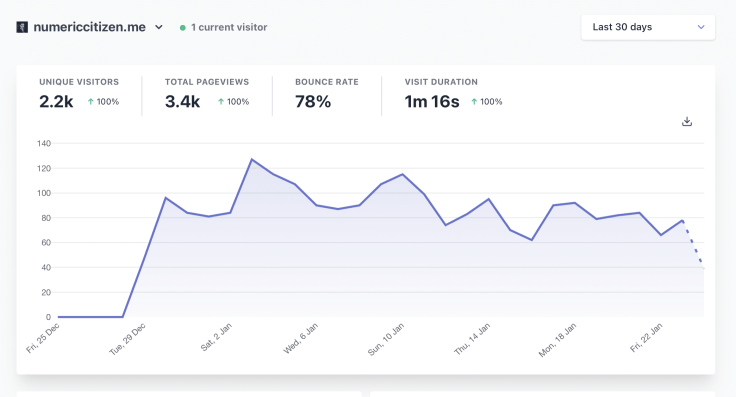
Task: Click the 120 y-axis value
Action: click(x=44, y=168)
